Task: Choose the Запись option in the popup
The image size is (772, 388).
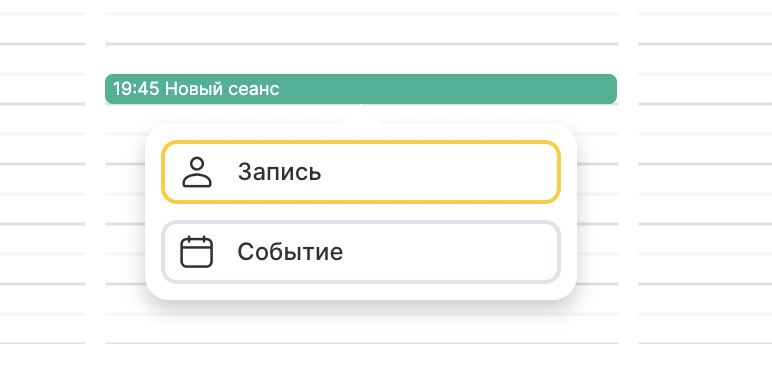Action: 361,172
